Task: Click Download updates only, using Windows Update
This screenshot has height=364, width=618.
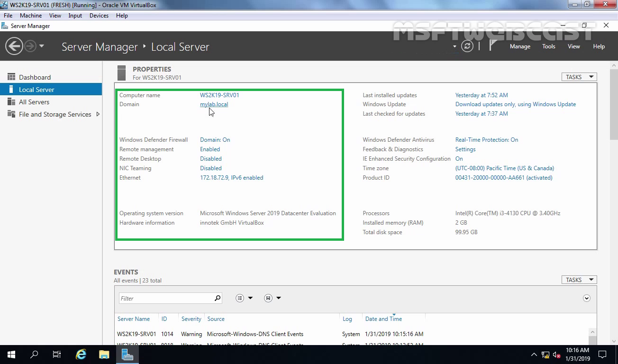Action: pyautogui.click(x=516, y=104)
